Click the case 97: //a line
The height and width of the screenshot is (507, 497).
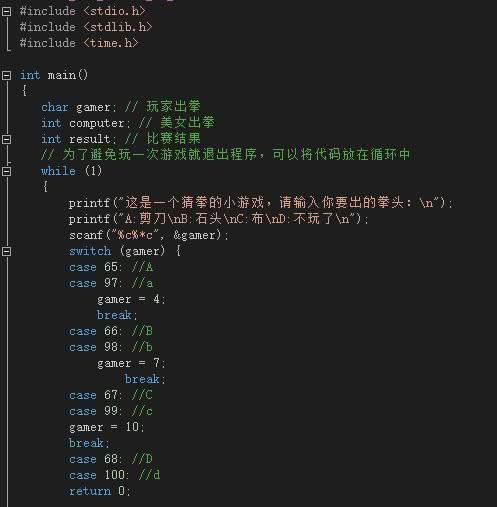(111, 283)
